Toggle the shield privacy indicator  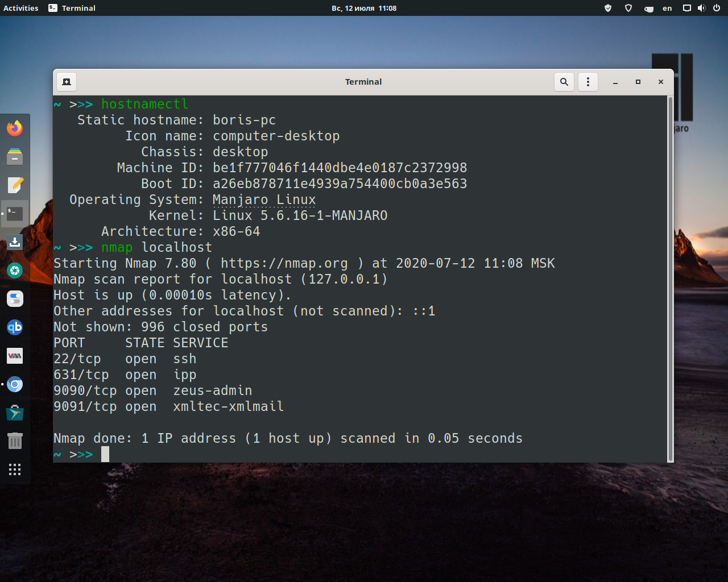pos(628,8)
